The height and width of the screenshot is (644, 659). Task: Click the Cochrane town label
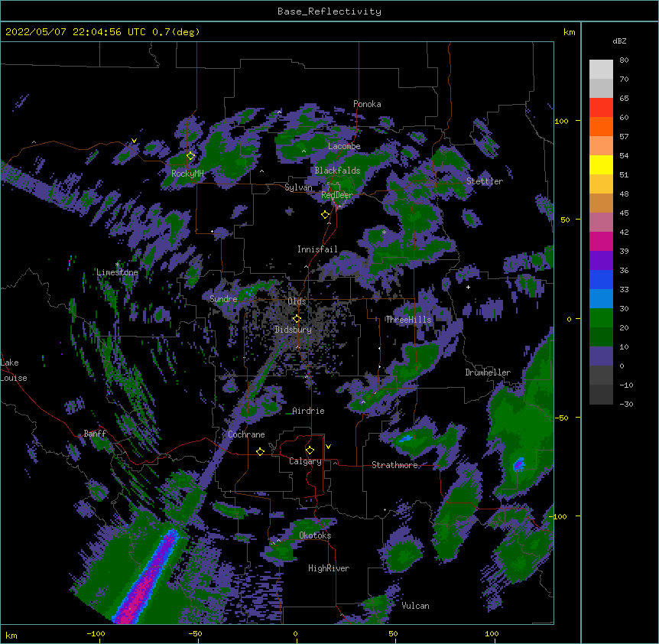(x=246, y=434)
